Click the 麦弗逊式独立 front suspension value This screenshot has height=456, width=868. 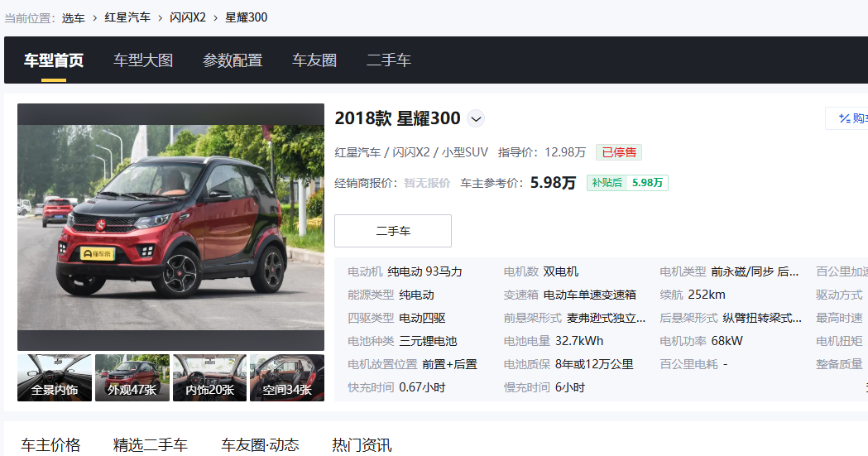[607, 318]
